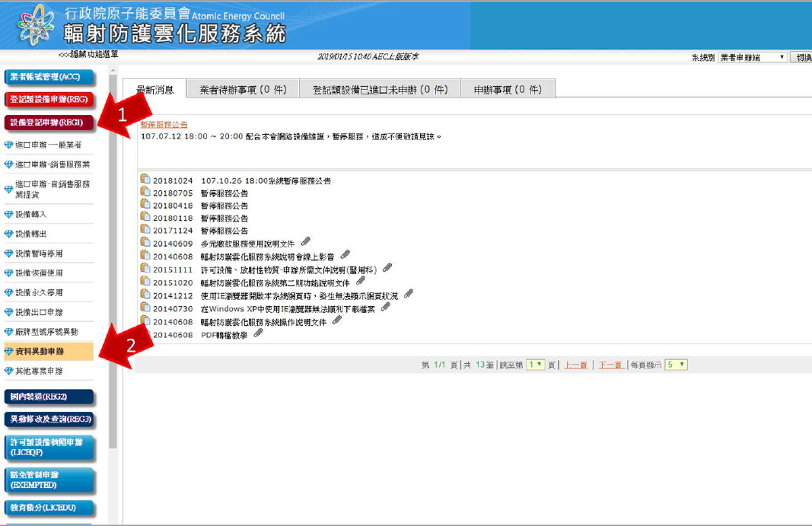Click the diamond icon beside 設備永久停用

coord(9,293)
